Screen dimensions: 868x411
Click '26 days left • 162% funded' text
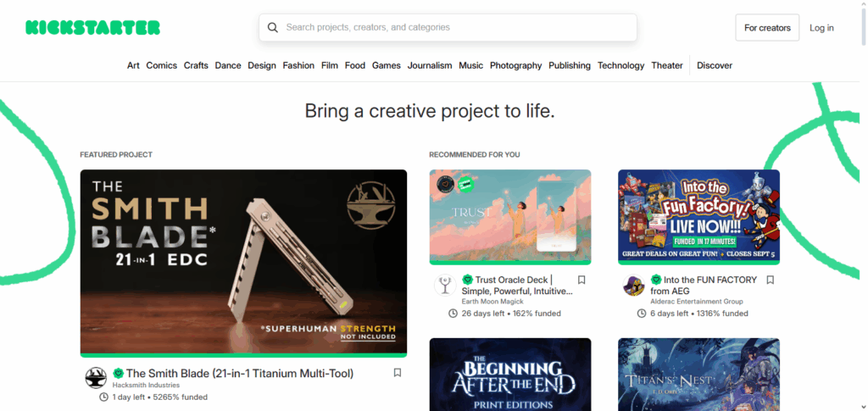[x=511, y=314]
